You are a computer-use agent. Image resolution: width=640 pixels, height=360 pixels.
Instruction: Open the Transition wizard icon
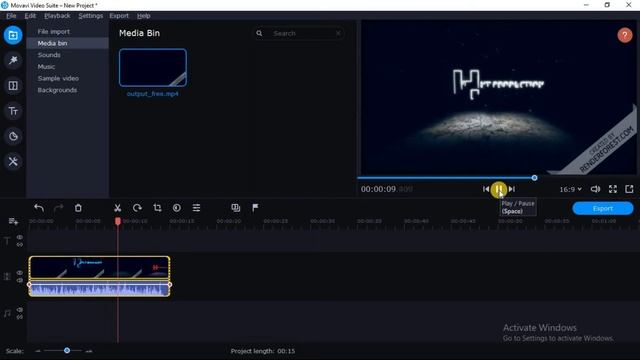(x=236, y=208)
